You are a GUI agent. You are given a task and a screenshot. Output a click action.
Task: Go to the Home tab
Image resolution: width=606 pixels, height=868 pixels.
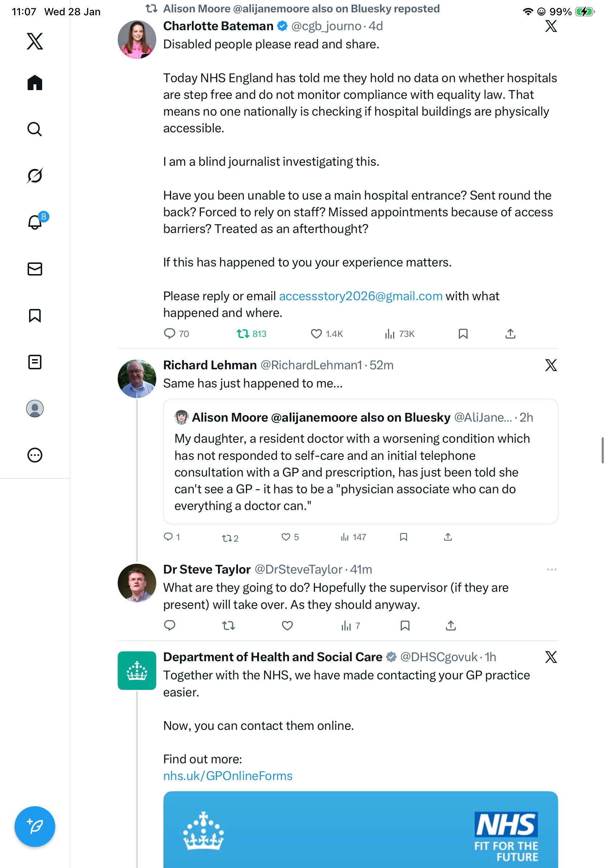point(35,83)
